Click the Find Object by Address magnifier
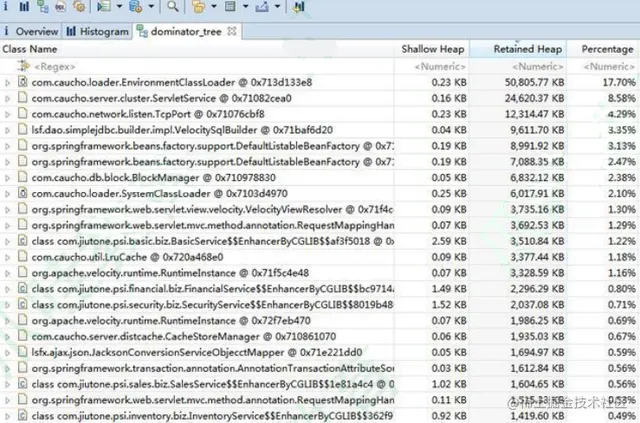640x423 pixels. 173,7
